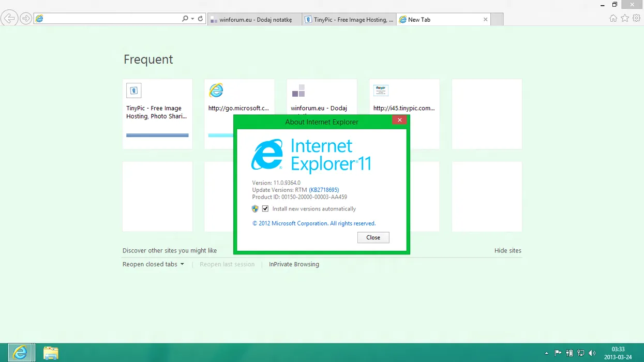This screenshot has height=362, width=644.
Task: Click the Close button in the About dialog
Action: [x=373, y=237]
